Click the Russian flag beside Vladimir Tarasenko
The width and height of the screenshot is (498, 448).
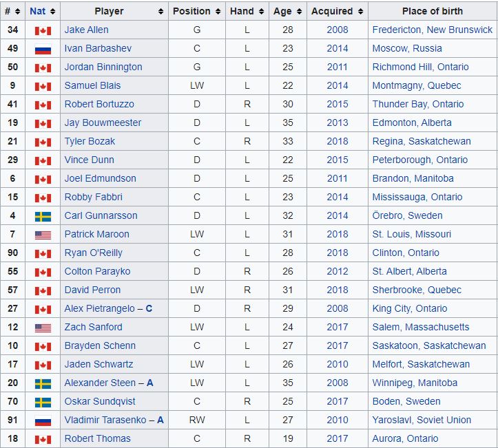click(x=43, y=420)
